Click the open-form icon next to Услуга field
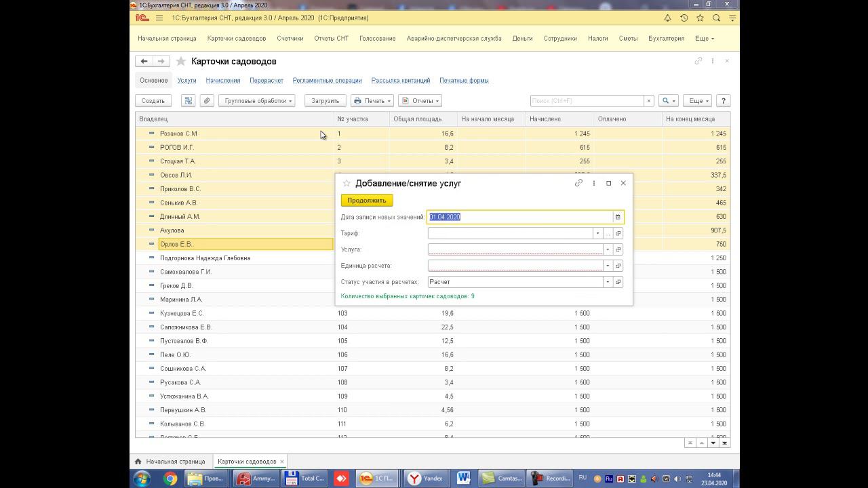The width and height of the screenshot is (868, 488). tap(618, 249)
